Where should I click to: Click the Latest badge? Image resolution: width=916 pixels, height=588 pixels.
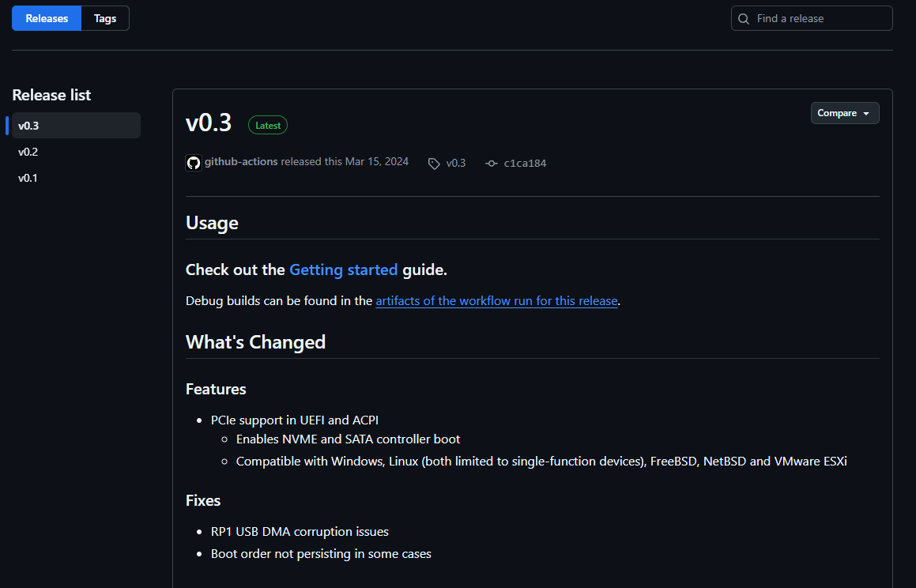coord(268,125)
